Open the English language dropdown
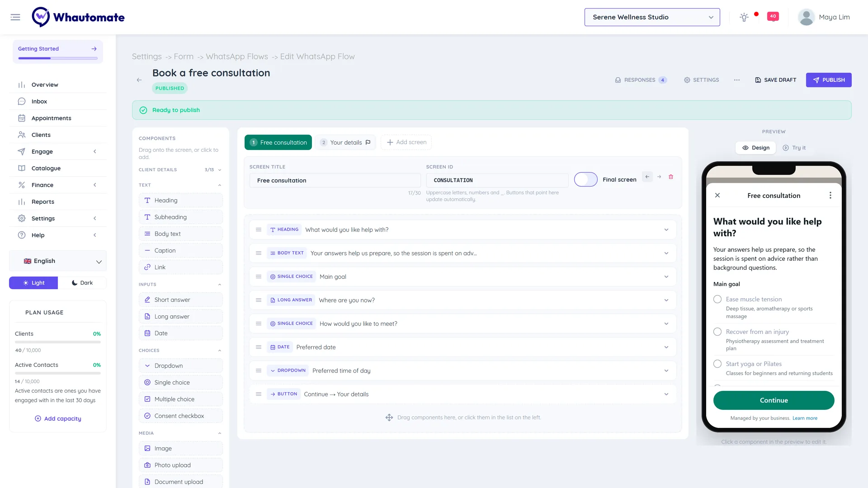 pos(58,261)
